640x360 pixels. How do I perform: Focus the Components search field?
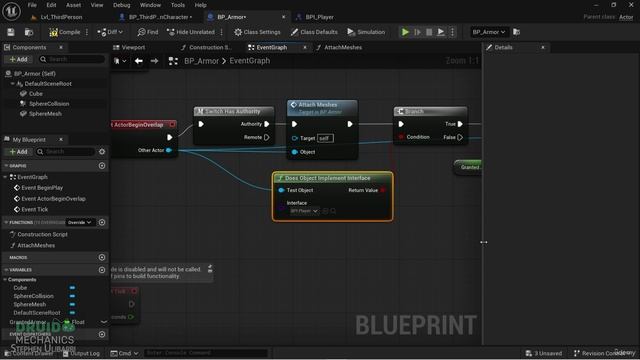(72, 59)
